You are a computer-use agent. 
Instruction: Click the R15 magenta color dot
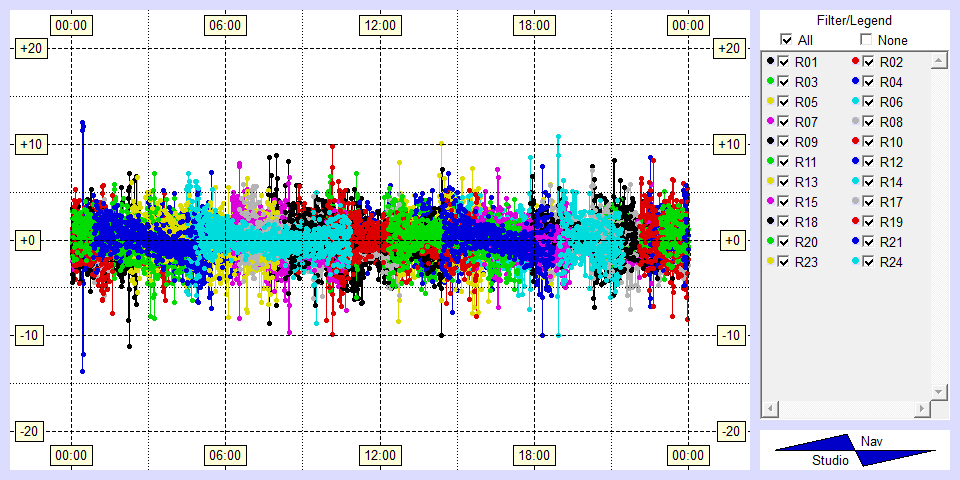(770, 202)
